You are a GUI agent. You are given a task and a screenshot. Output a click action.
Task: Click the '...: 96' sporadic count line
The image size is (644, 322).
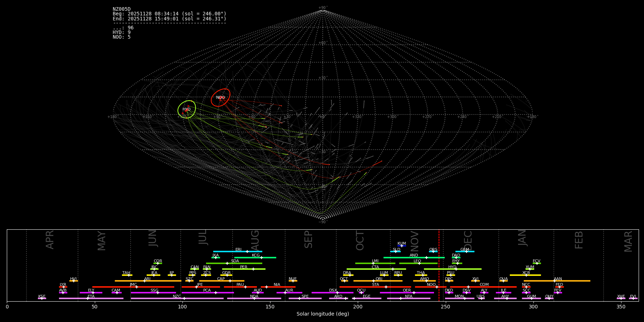click(x=123, y=28)
